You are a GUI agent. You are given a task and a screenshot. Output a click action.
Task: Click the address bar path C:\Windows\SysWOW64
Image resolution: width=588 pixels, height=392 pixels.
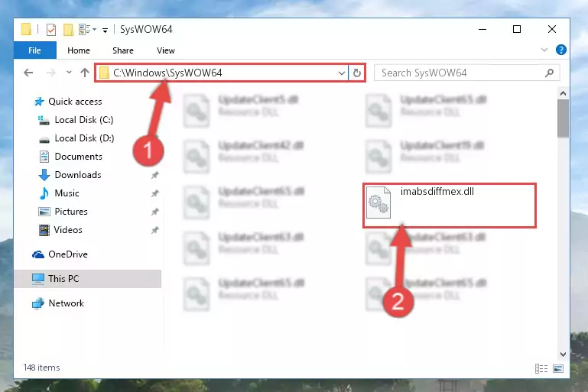(x=167, y=73)
